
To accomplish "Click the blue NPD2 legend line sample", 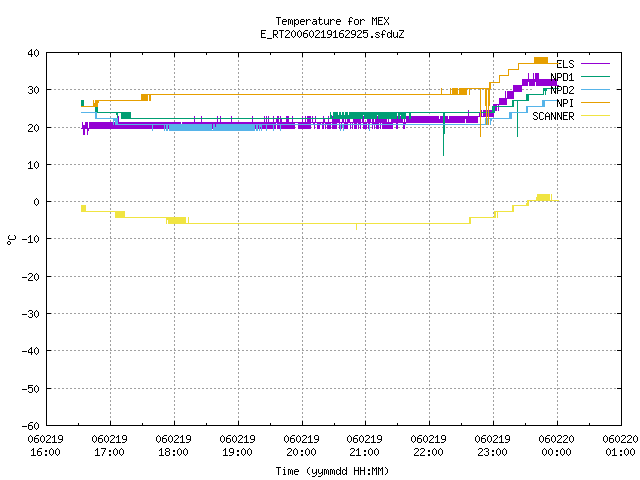I will (595, 89).
